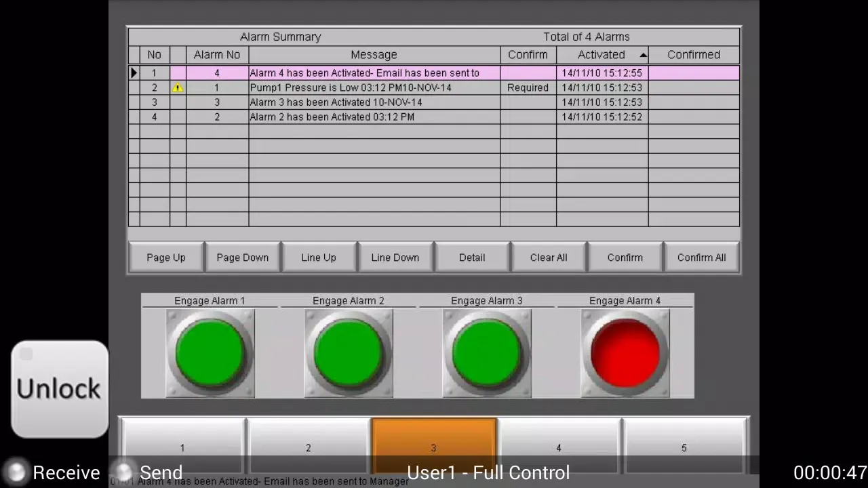Click the Send label
This screenshot has height=488, width=868.
[161, 472]
